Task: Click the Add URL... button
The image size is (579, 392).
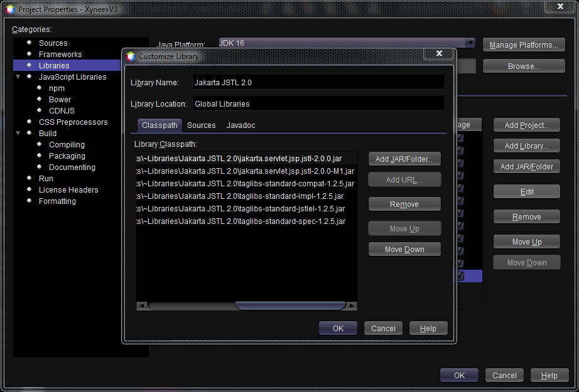Action: (x=404, y=179)
